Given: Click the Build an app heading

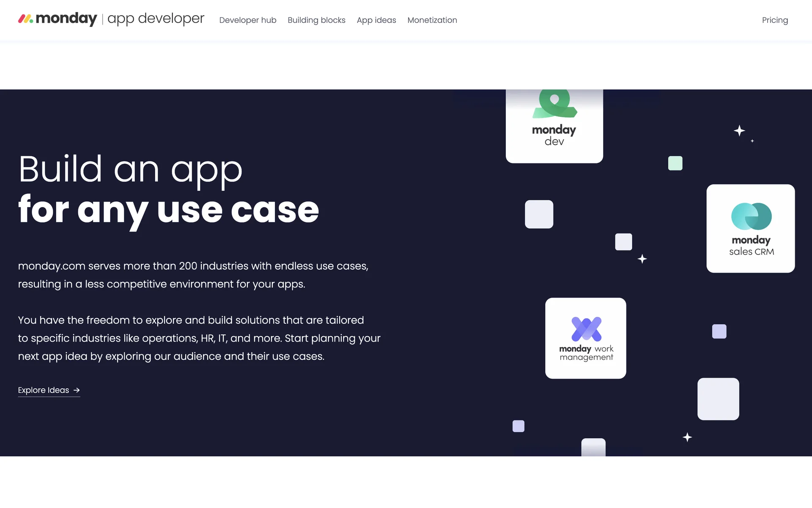Looking at the screenshot, I should tap(130, 169).
